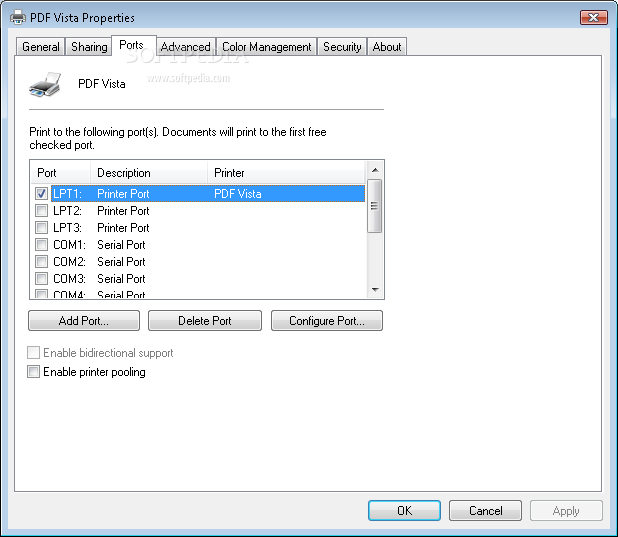
Task: Click the Apply button
Action: (x=566, y=511)
